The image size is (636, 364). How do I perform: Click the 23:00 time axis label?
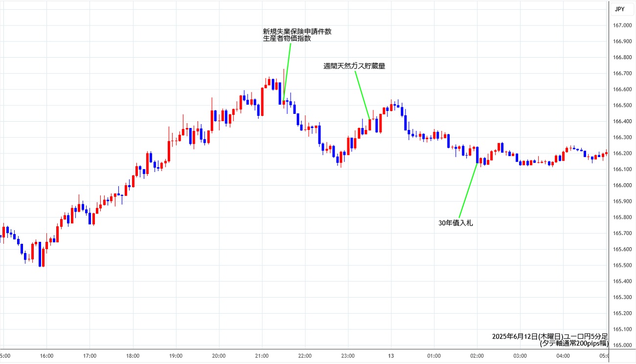tap(348, 356)
